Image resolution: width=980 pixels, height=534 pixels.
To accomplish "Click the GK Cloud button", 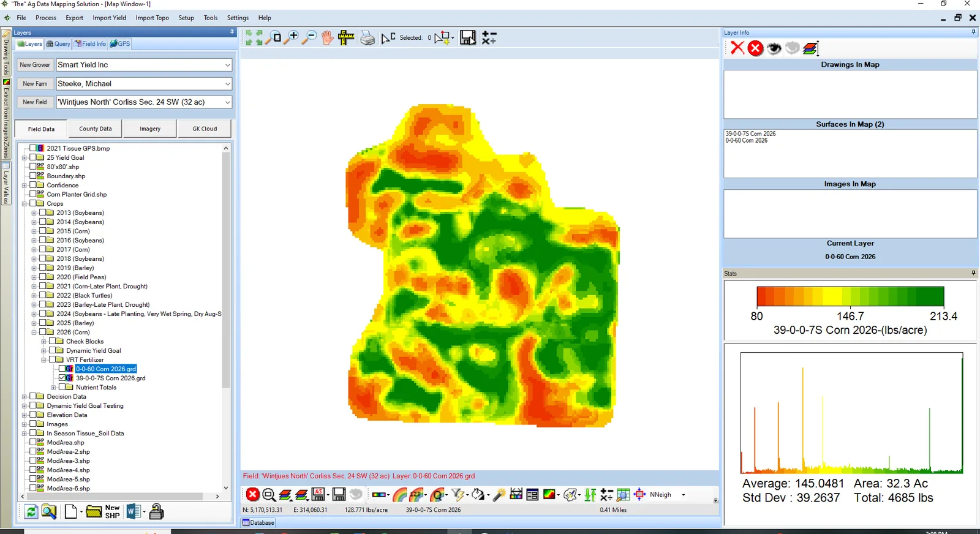I will [205, 129].
